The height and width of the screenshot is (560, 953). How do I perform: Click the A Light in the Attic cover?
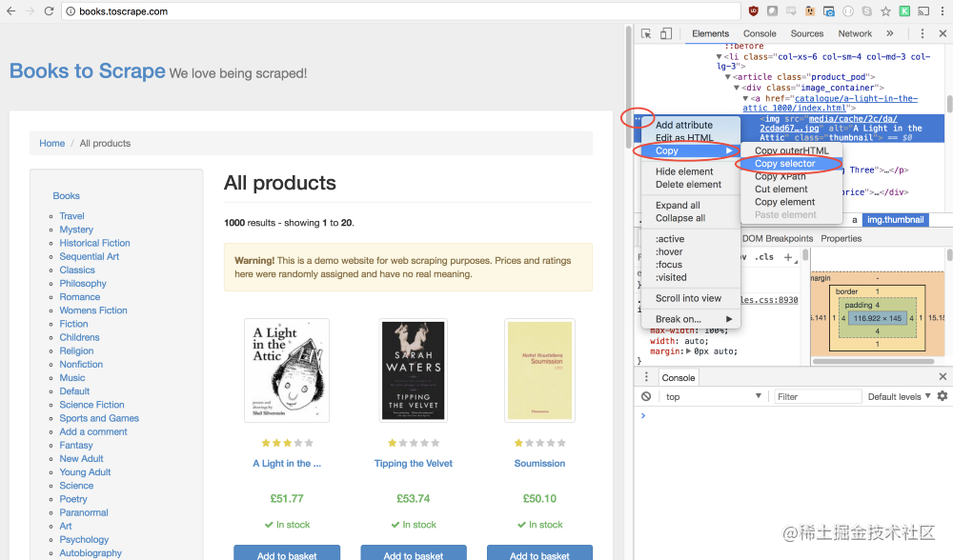287,370
